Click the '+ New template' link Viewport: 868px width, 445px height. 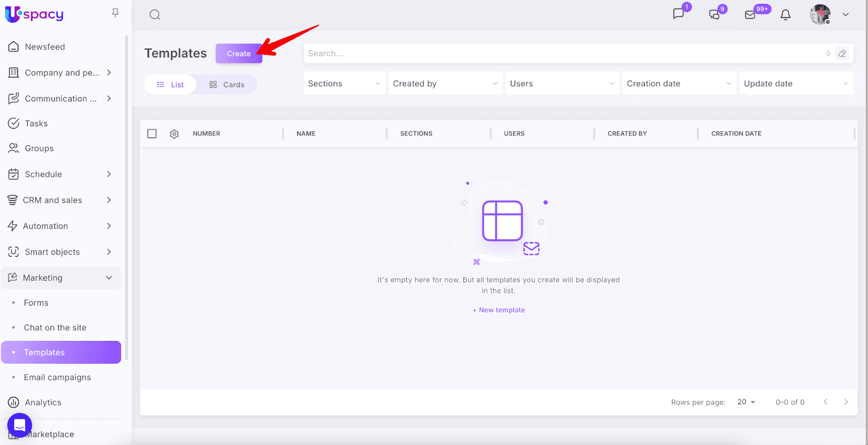click(499, 310)
